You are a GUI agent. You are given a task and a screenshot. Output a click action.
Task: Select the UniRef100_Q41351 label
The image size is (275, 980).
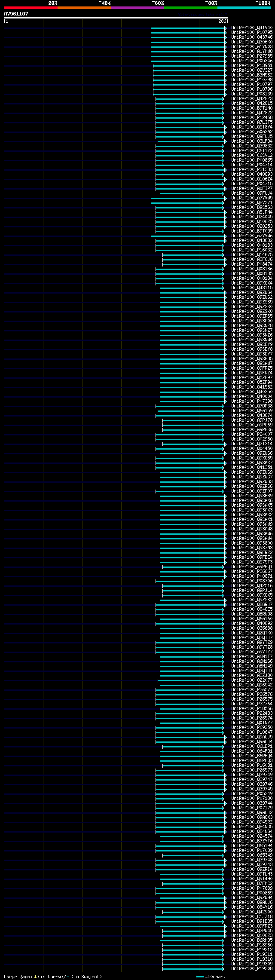(252, 467)
